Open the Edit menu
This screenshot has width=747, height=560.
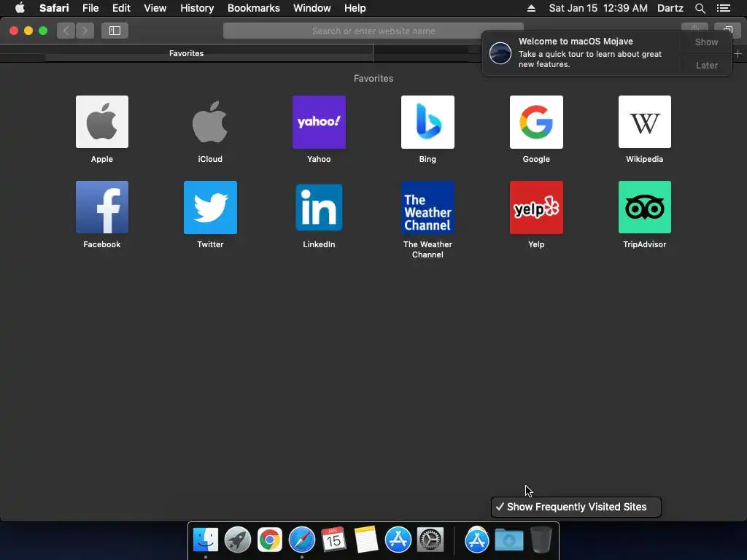(121, 8)
